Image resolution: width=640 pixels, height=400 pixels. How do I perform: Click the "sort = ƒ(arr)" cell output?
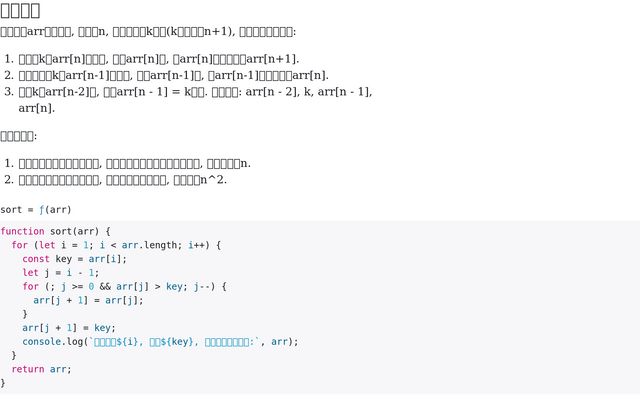(36, 209)
